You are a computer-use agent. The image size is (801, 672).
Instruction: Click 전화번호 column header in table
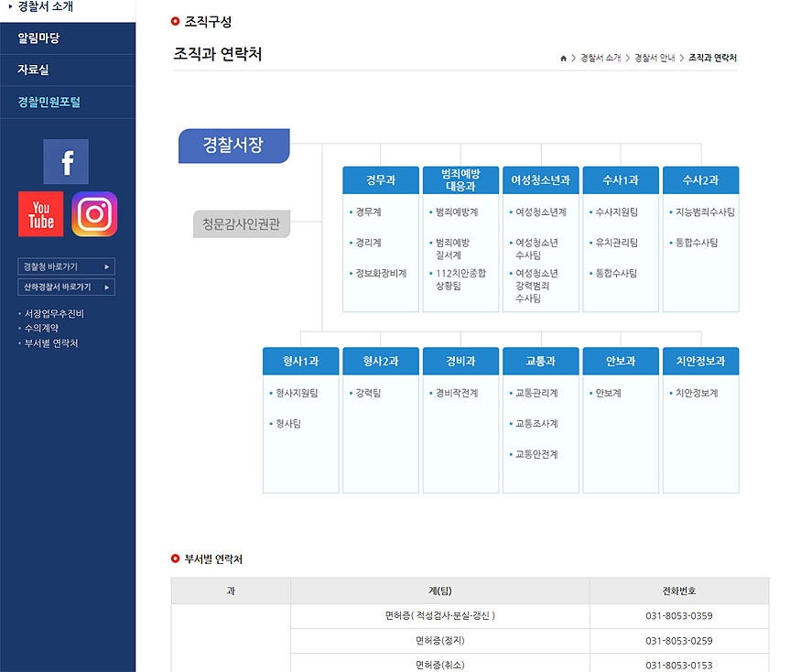678,591
